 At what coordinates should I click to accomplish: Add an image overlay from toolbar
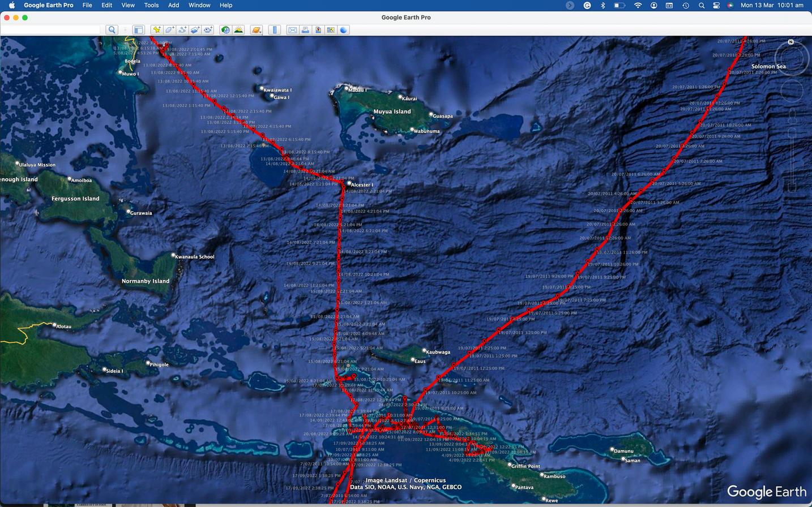point(195,30)
